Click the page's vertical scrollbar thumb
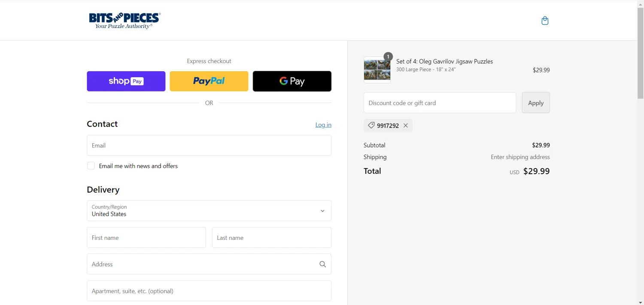 640,54
